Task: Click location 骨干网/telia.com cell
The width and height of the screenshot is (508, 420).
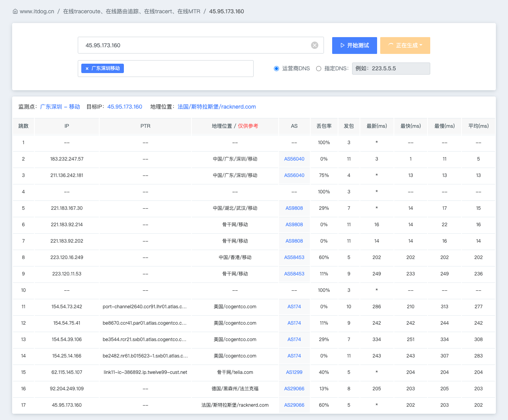Action: (x=235, y=372)
